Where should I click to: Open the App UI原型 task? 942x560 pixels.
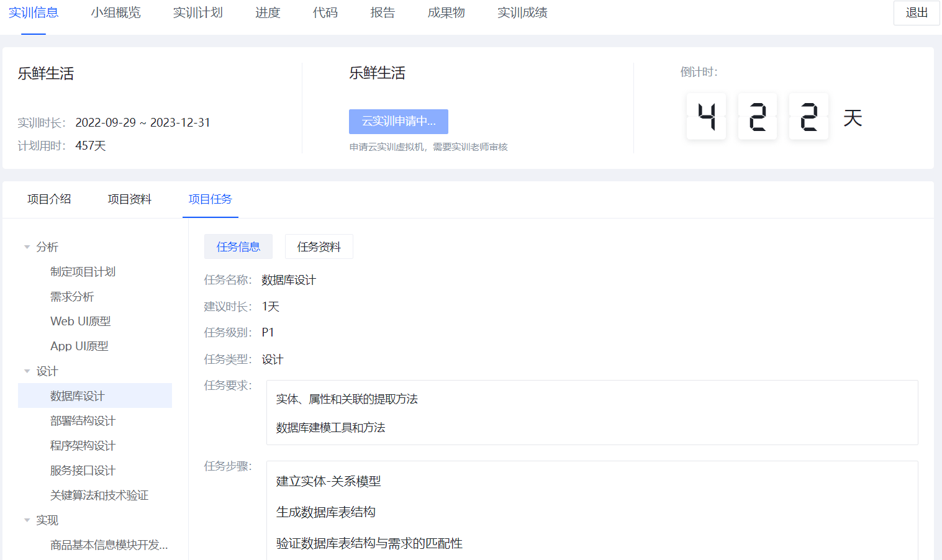(x=79, y=346)
